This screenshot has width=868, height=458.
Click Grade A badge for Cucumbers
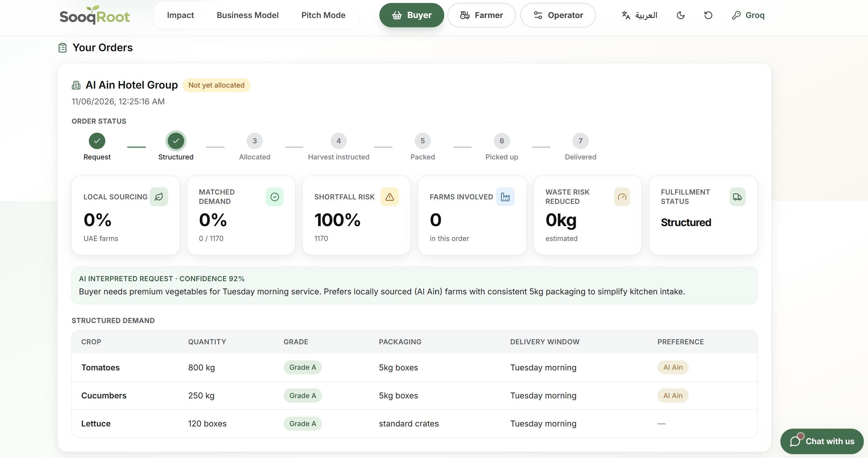303,395
